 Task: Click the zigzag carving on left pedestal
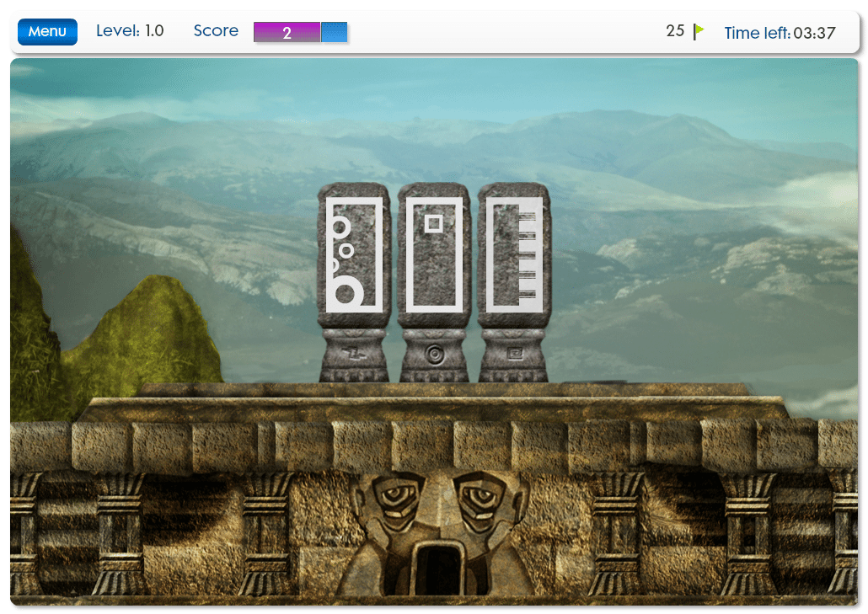click(x=354, y=355)
